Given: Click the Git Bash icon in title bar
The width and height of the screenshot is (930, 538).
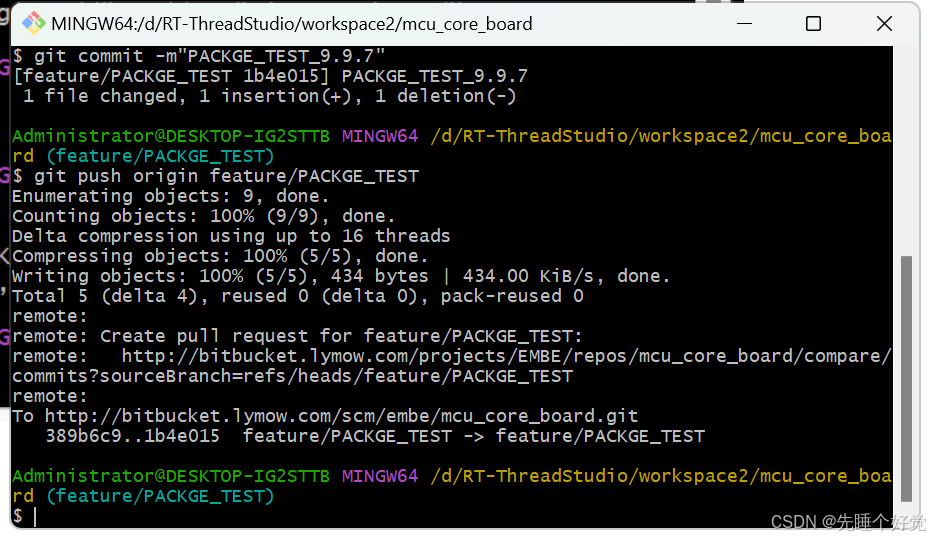Looking at the screenshot, I should coord(34,24).
